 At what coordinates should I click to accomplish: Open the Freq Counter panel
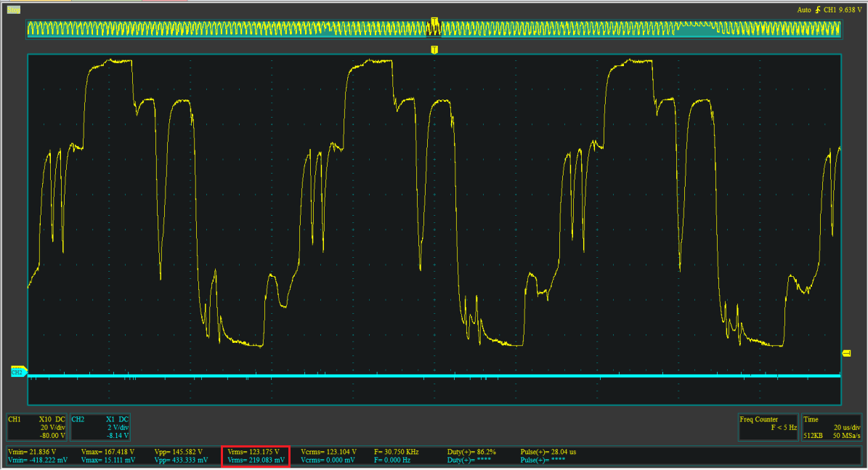pos(767,427)
